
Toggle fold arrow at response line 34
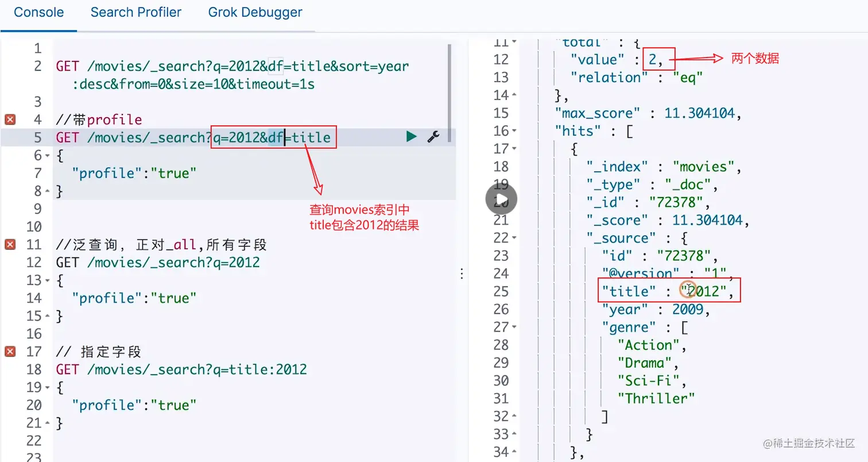pos(514,452)
